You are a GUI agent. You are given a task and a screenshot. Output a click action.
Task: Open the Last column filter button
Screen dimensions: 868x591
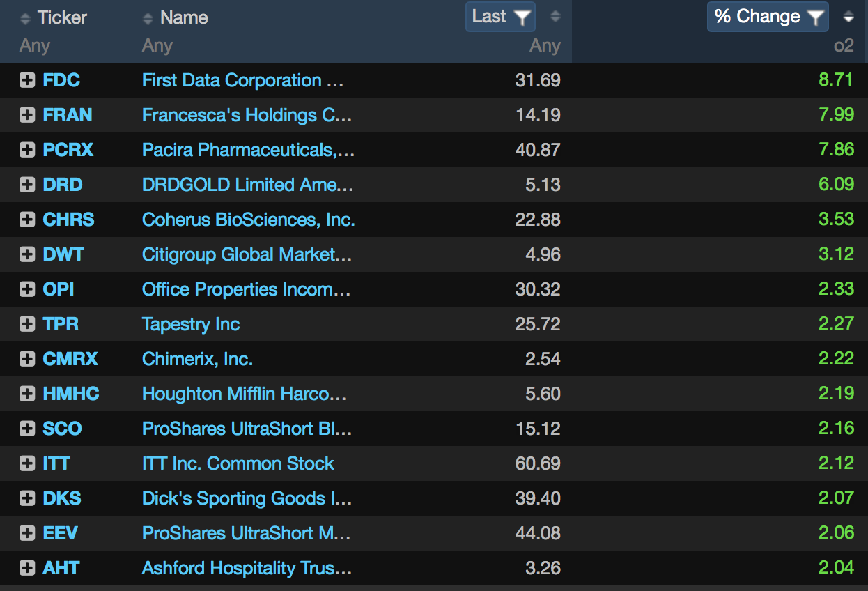[500, 17]
